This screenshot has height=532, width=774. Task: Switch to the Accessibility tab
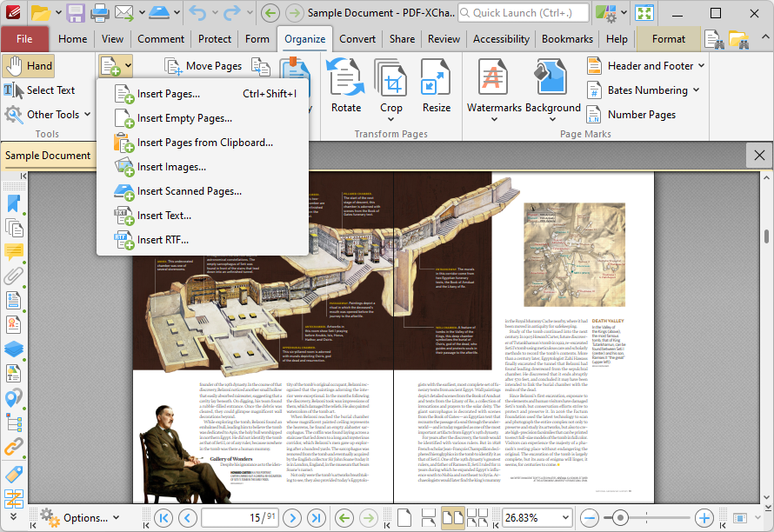[x=501, y=39]
